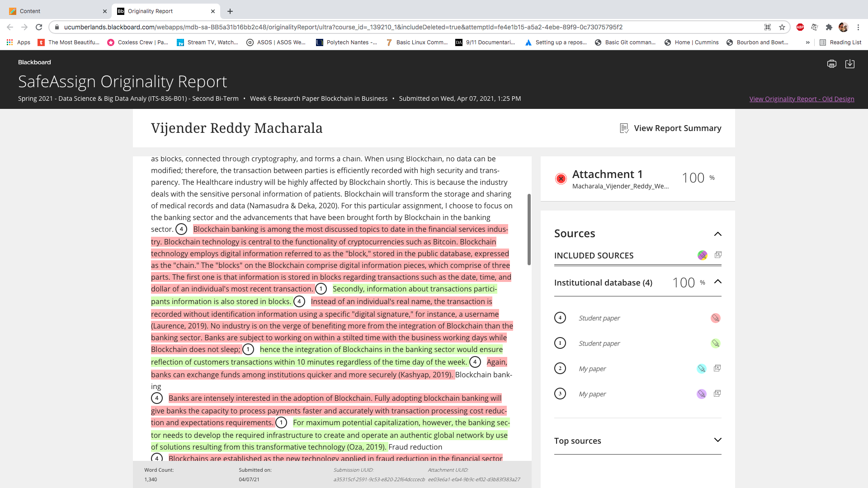Open the Home | Cummins bookmark
This screenshot has height=488, width=868.
[692, 42]
